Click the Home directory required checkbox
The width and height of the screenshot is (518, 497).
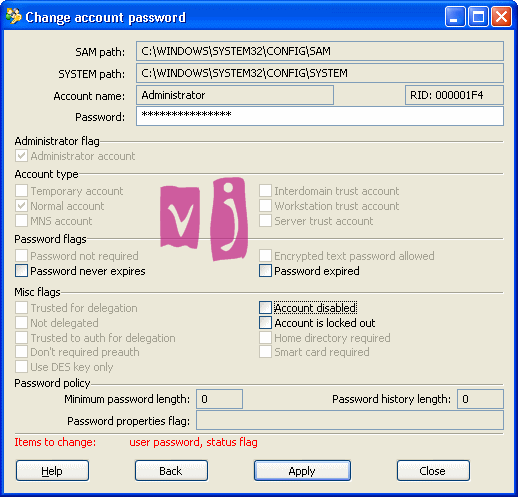(265, 338)
